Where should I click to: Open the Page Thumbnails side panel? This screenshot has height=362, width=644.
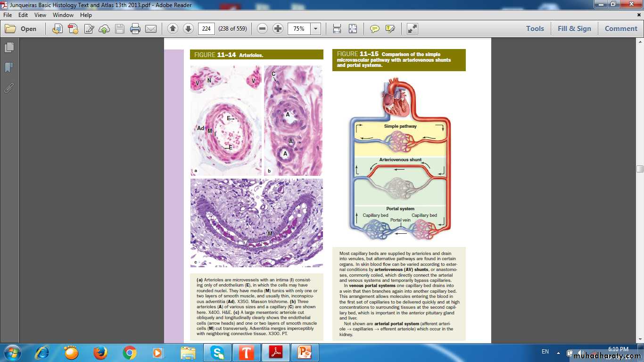pos(9,48)
